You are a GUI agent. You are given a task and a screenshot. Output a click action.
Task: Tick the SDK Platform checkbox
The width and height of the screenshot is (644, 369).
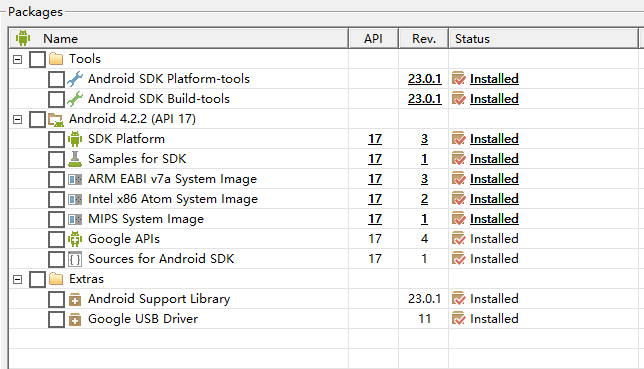pyautogui.click(x=56, y=139)
